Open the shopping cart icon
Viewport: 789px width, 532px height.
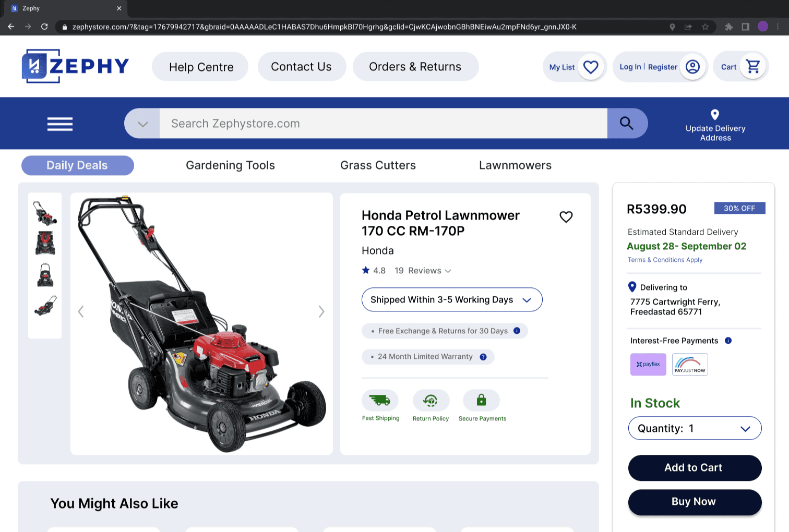[x=753, y=67]
